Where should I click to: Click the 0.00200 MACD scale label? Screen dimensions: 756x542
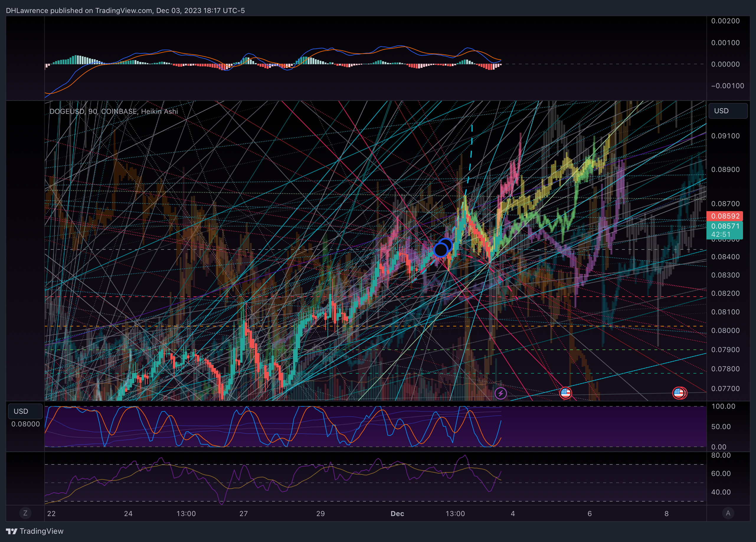(x=725, y=21)
